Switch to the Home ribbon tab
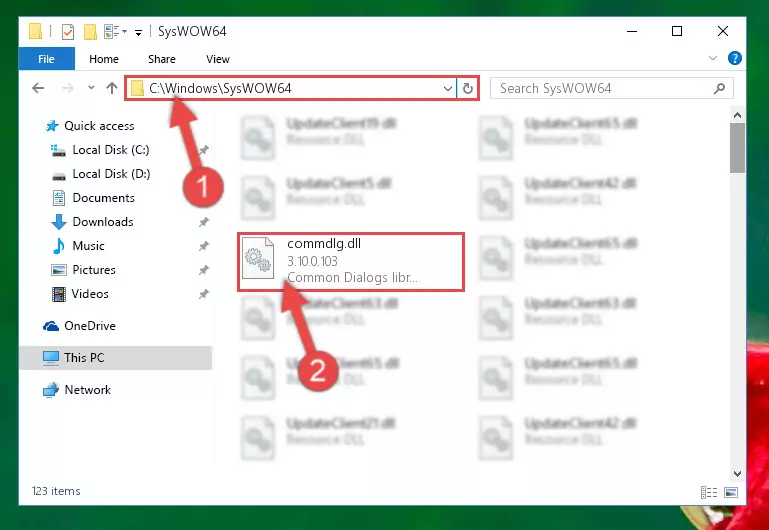 tap(104, 59)
